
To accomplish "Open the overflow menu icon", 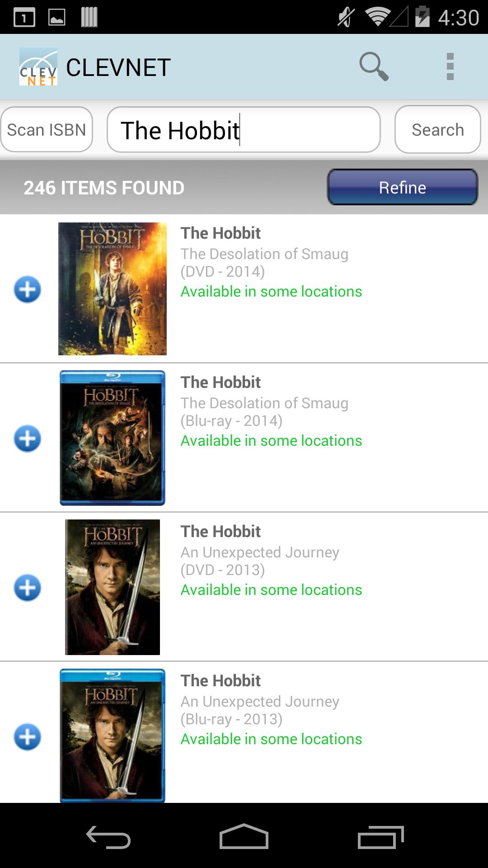I will [x=450, y=66].
